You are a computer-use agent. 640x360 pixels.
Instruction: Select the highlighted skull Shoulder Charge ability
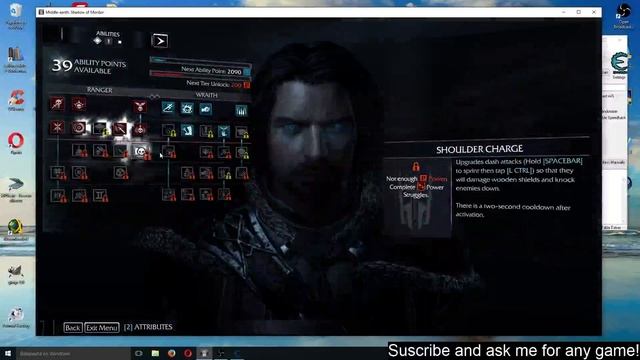click(x=140, y=151)
